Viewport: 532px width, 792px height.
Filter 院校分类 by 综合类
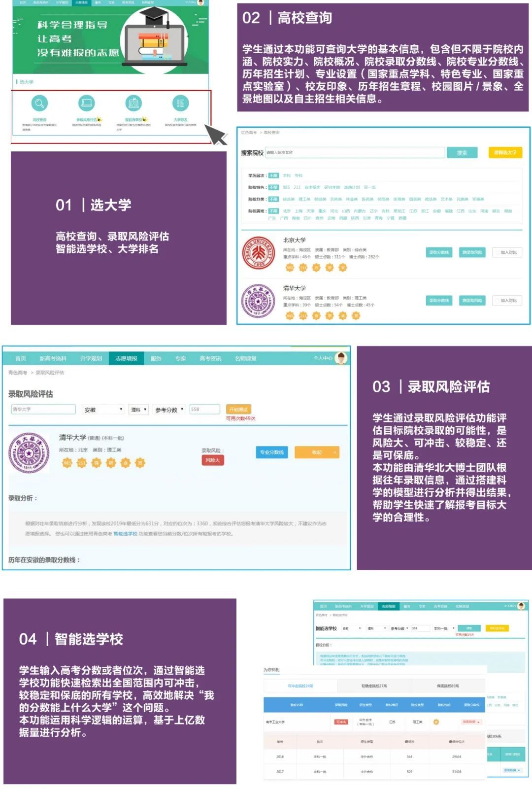(288, 199)
